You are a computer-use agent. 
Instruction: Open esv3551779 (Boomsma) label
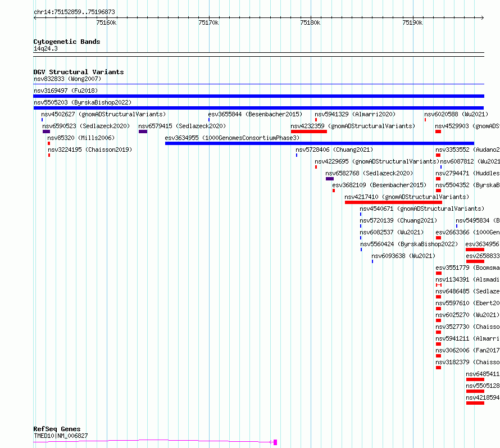(467, 268)
